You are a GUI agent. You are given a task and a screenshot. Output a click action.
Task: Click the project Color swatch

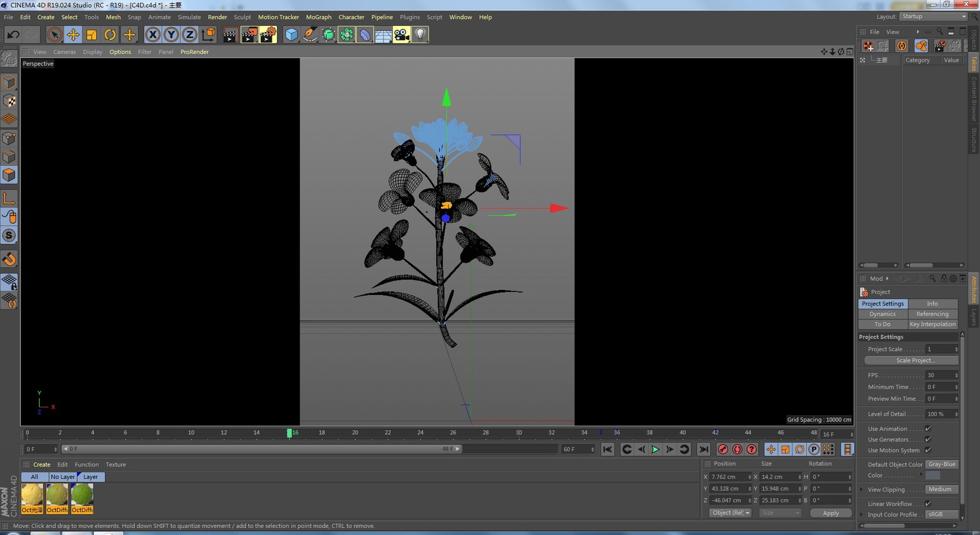[x=933, y=475]
